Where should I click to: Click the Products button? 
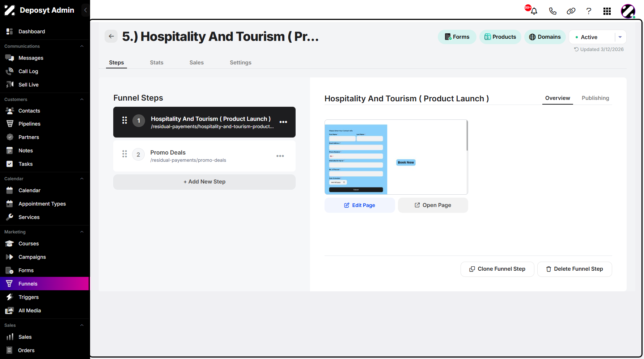click(x=500, y=37)
